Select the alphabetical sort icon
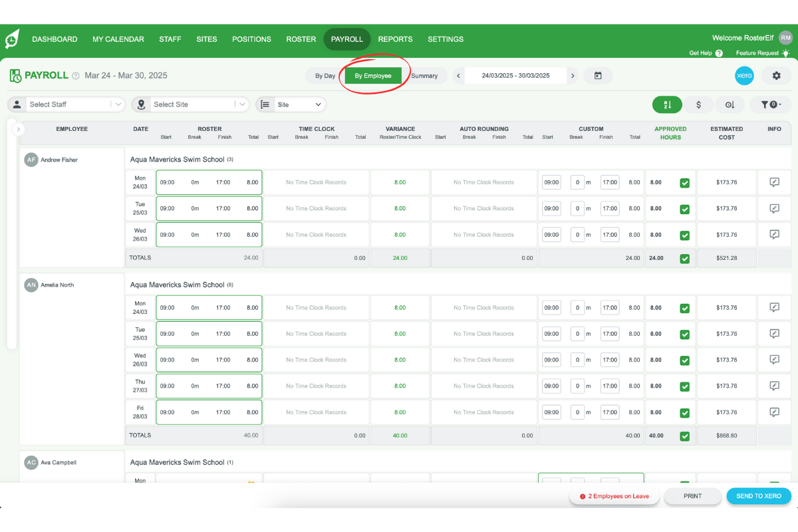The image size is (798, 532). pos(667,104)
